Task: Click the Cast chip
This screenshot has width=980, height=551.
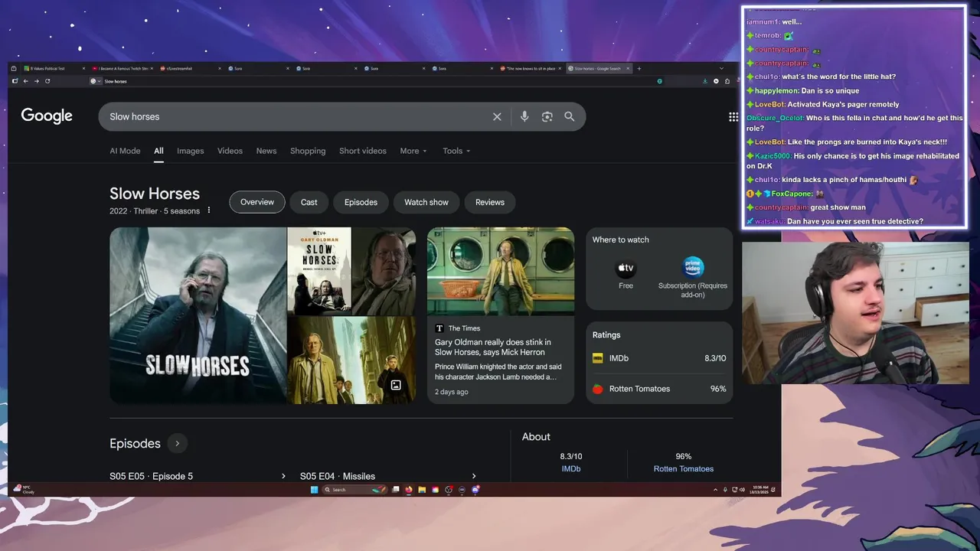Action: 309,202
